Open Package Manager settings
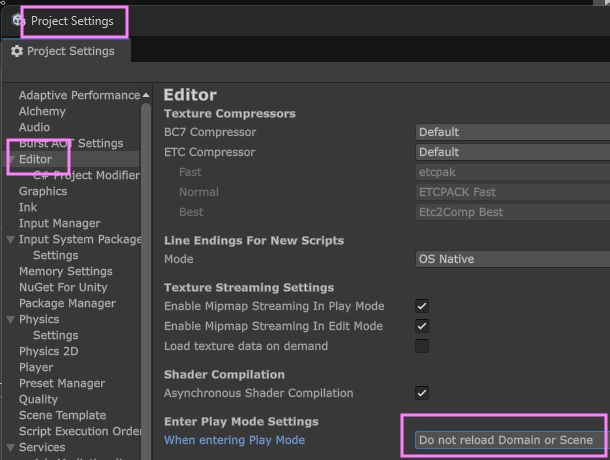The image size is (610, 460). click(67, 303)
